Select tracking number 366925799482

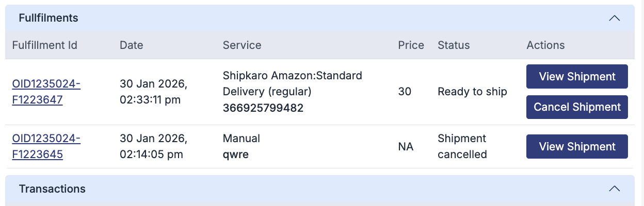click(263, 108)
